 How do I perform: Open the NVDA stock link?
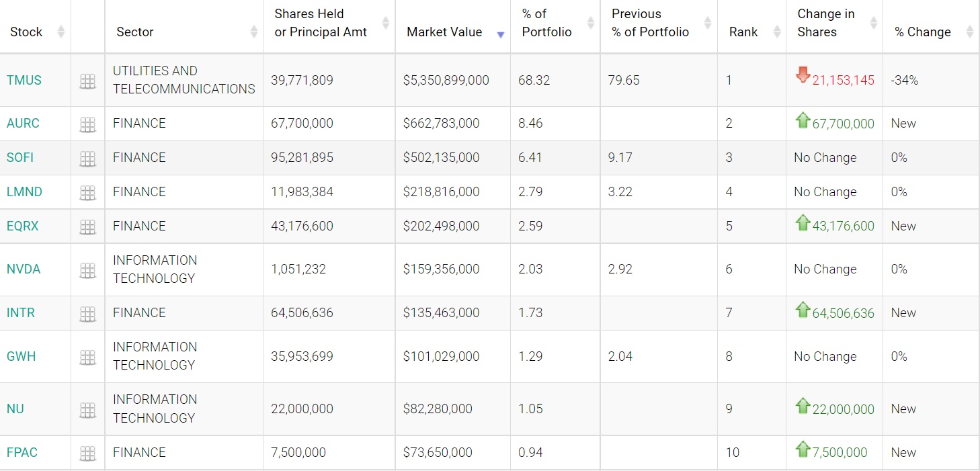[24, 269]
